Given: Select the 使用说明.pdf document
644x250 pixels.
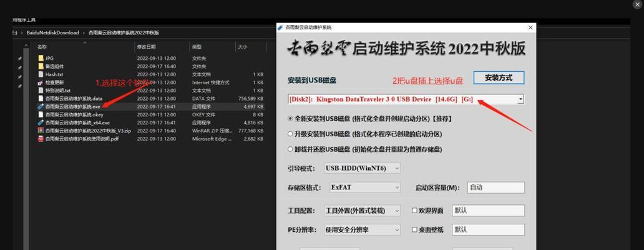Looking at the screenshot, I should click(79, 139).
